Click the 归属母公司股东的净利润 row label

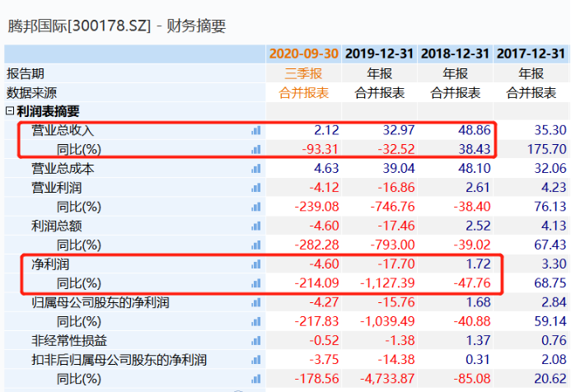pyautogui.click(x=101, y=302)
